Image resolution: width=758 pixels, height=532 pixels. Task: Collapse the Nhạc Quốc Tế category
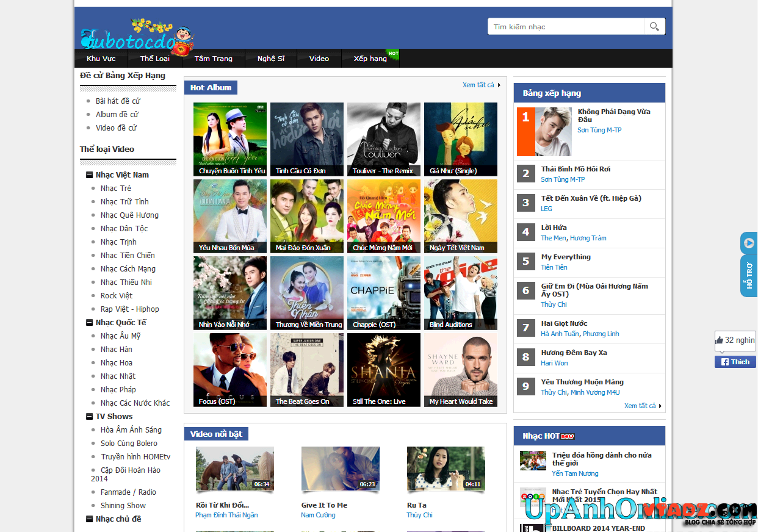coord(89,323)
